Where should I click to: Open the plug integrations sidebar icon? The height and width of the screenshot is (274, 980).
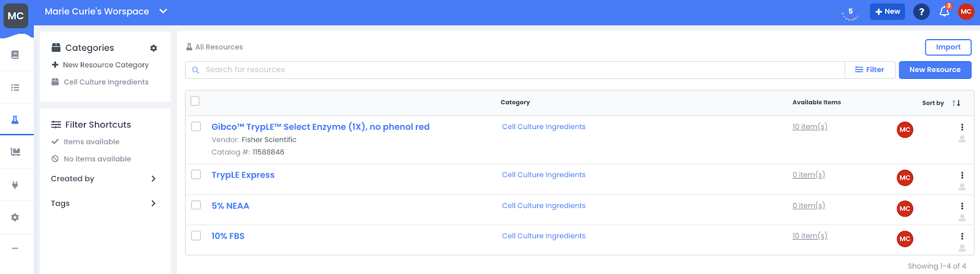pos(15,185)
